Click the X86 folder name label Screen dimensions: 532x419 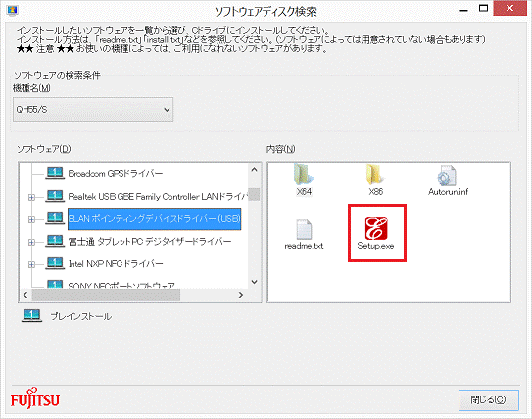point(375,192)
